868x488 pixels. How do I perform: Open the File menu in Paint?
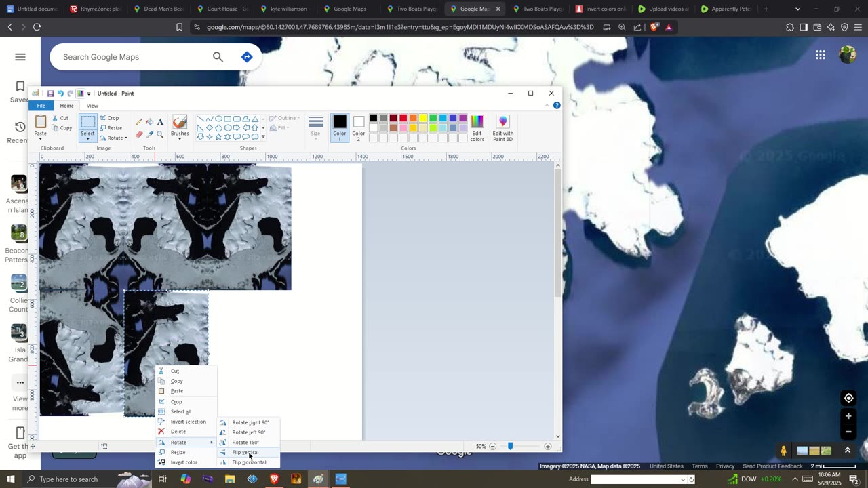point(41,106)
